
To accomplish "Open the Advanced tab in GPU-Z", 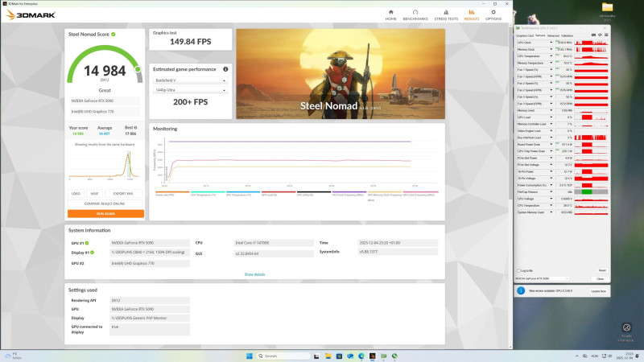I will click(553, 35).
